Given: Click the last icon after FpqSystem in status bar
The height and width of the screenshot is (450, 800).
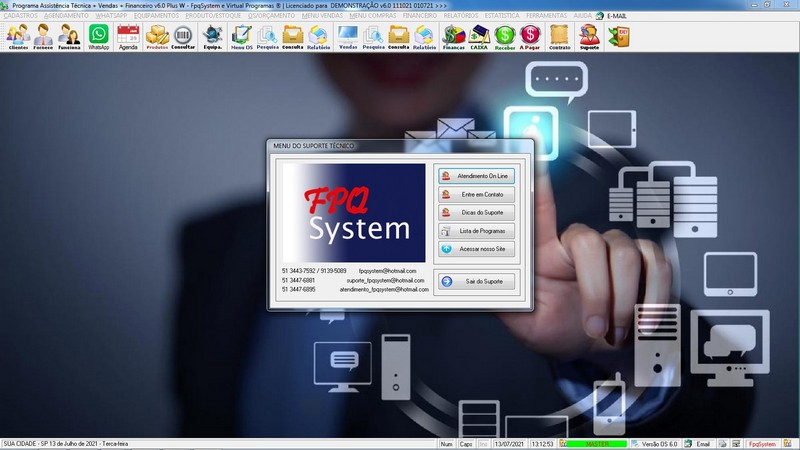Looking at the screenshot, I should click(788, 444).
